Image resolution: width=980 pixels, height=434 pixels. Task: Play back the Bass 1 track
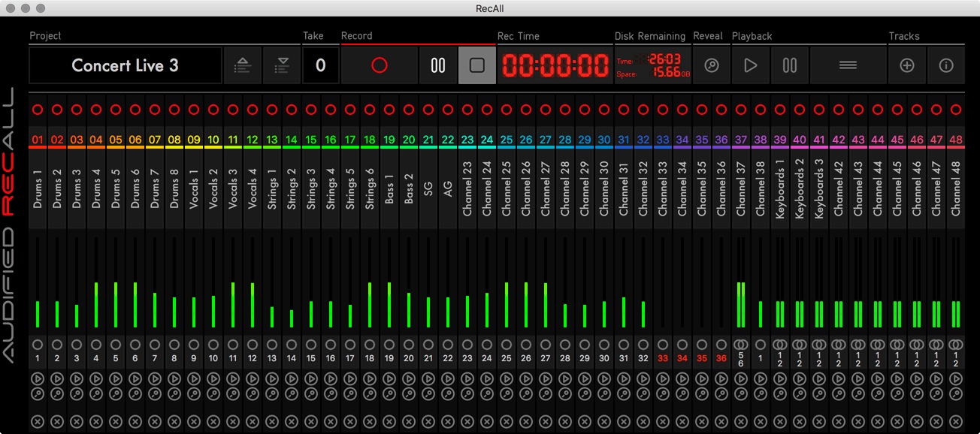coord(389,378)
